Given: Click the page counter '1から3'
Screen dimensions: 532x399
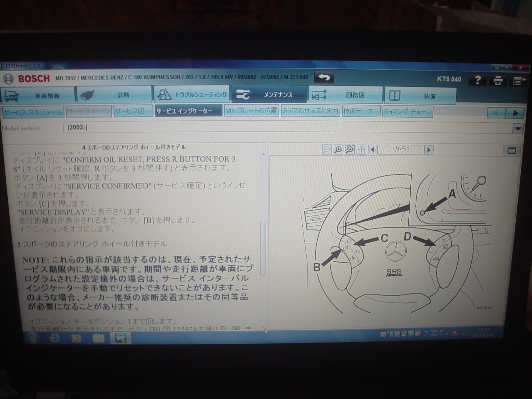Looking at the screenshot, I should pos(400,150).
